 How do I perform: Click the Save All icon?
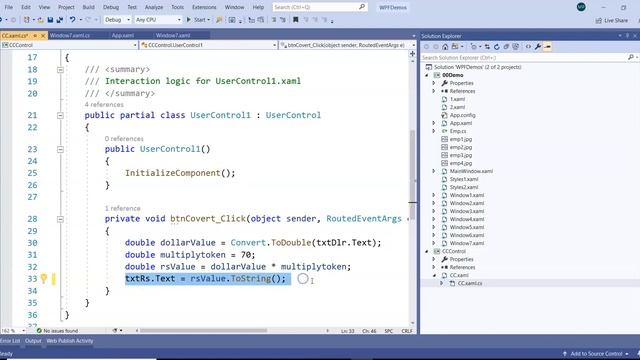60,20
